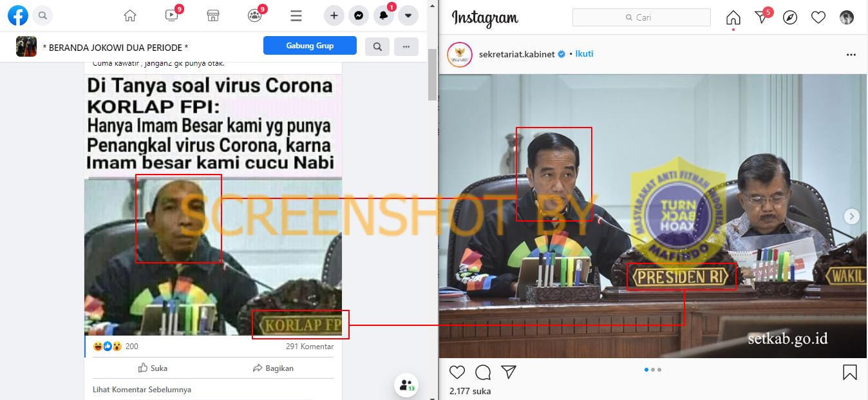Open Facebook notifications bell
The image size is (868, 400).
tap(383, 15)
